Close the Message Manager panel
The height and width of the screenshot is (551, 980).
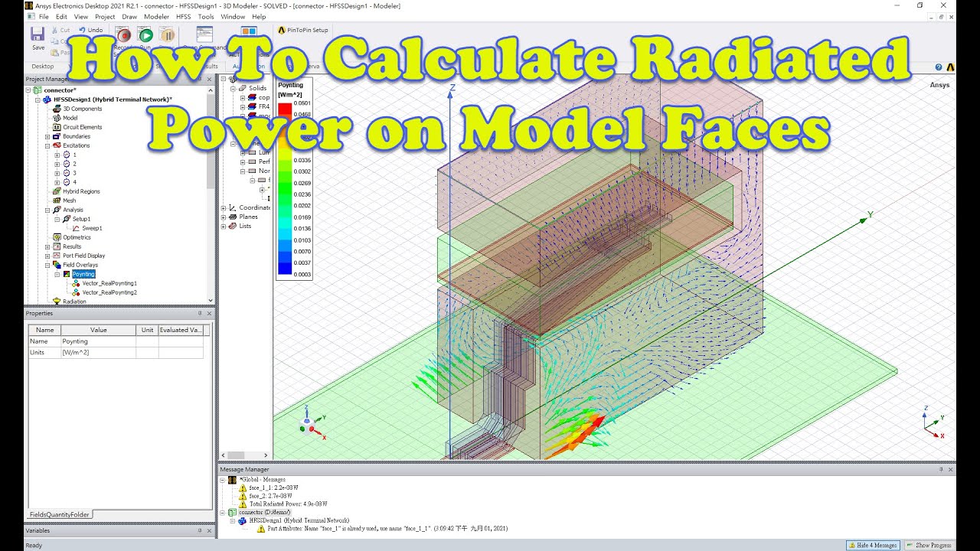[951, 469]
